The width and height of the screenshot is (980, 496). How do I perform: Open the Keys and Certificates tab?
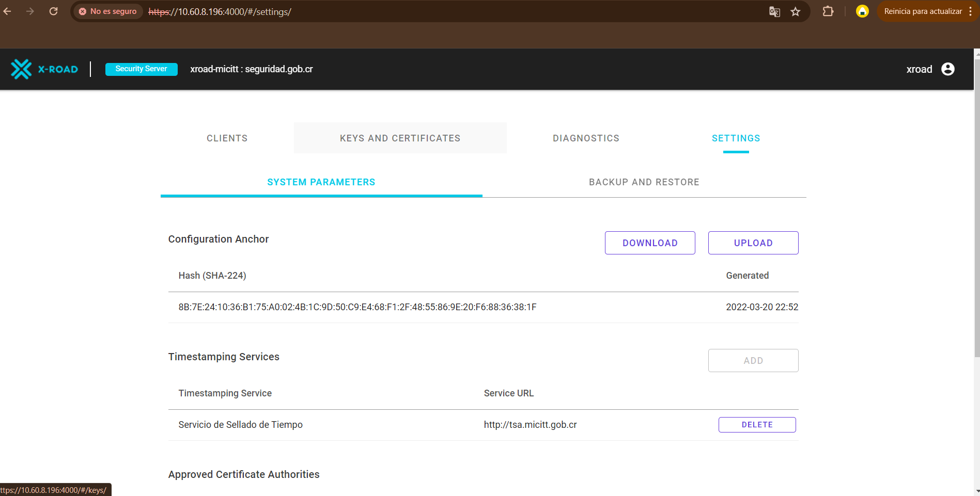400,138
